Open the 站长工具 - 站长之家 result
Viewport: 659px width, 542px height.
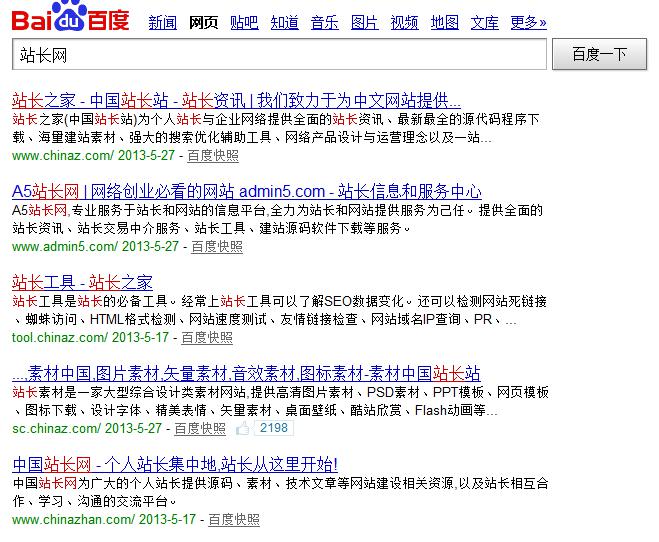tap(82, 282)
